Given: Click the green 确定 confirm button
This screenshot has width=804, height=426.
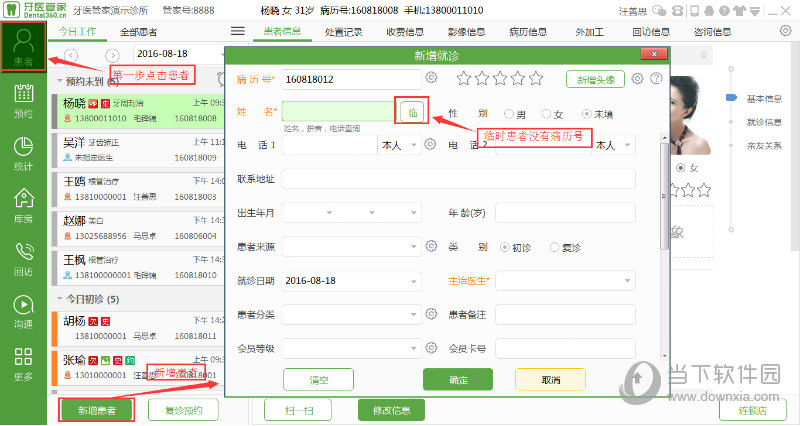Looking at the screenshot, I should click(x=457, y=379).
